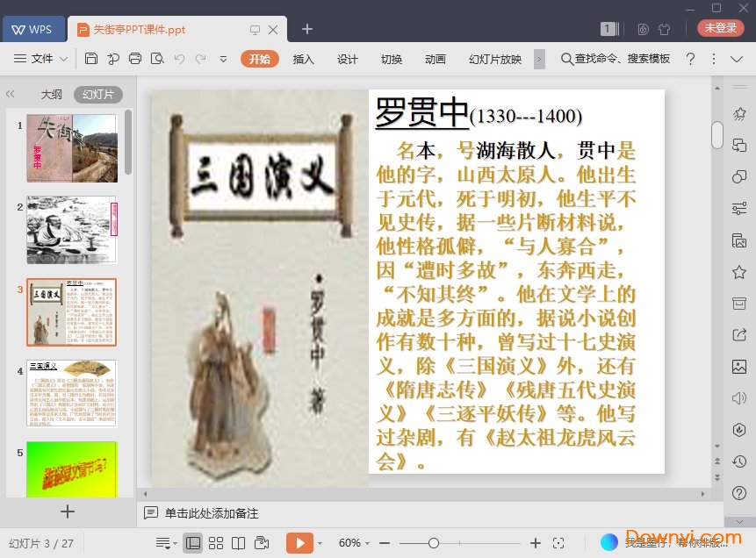Open the quick access toolbar dropdown arrow
This screenshot has height=558, width=756.
pyautogui.click(x=223, y=59)
